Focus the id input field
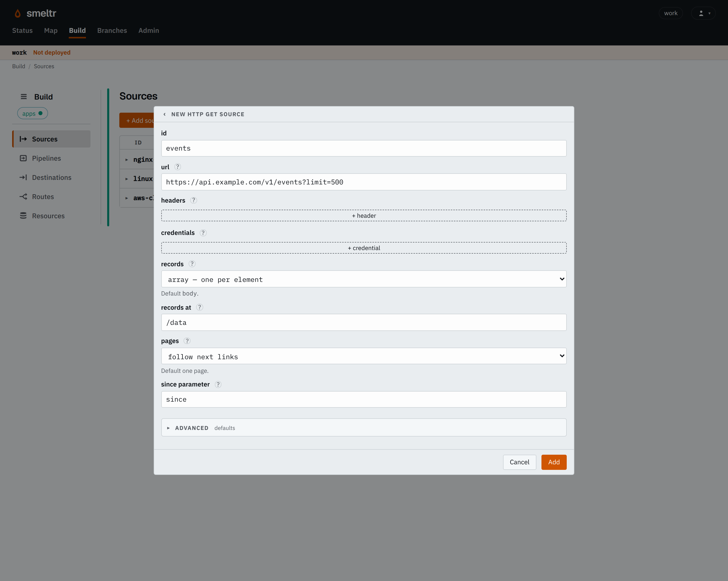Screen dimensions: 728x581 364,149
